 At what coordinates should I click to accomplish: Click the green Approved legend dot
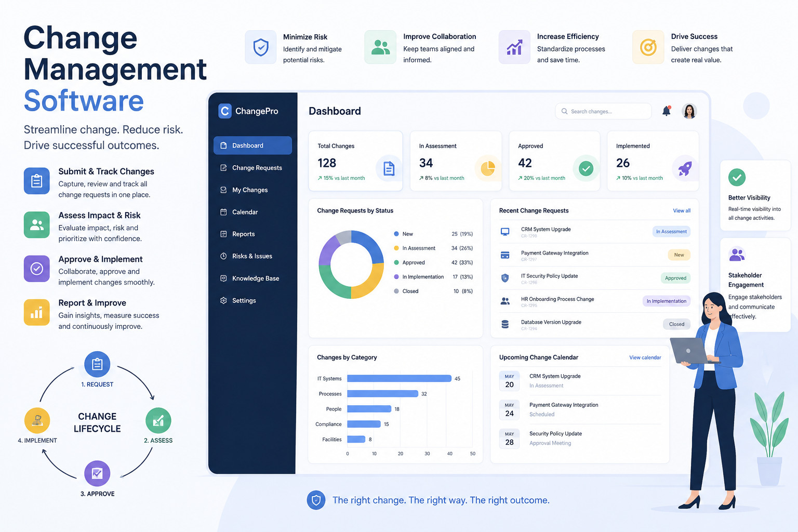tap(396, 262)
